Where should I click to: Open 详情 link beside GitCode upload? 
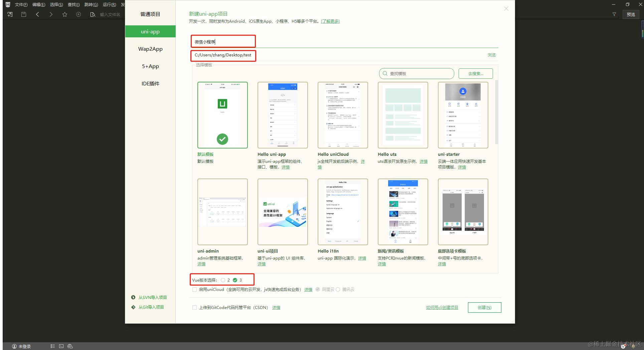276,308
